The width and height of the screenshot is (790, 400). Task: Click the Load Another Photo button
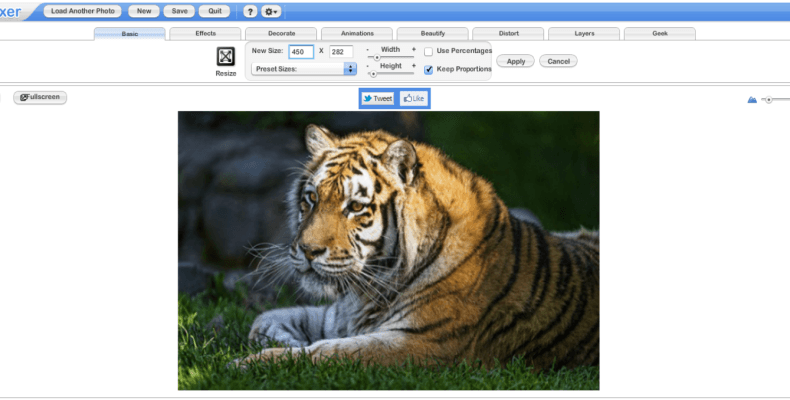pyautogui.click(x=82, y=11)
